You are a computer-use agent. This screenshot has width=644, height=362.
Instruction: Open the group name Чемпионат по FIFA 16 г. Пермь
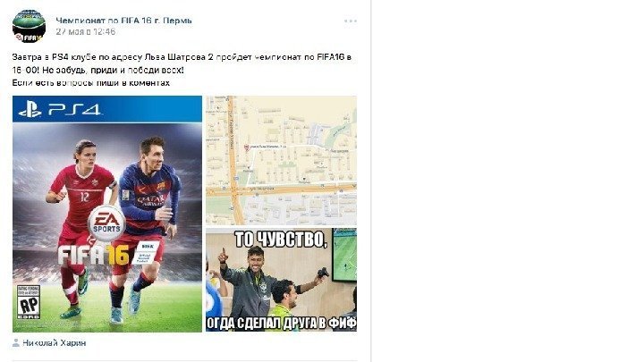(x=123, y=20)
